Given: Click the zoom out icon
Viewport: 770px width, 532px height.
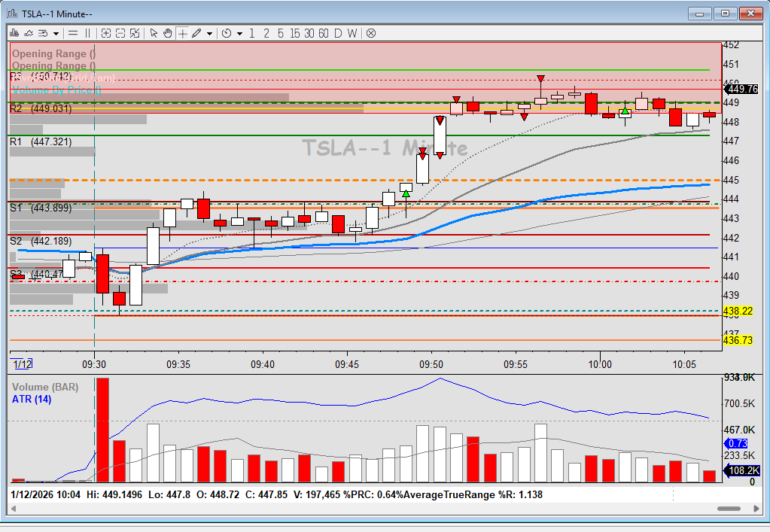Looking at the screenshot, I should point(120,33).
